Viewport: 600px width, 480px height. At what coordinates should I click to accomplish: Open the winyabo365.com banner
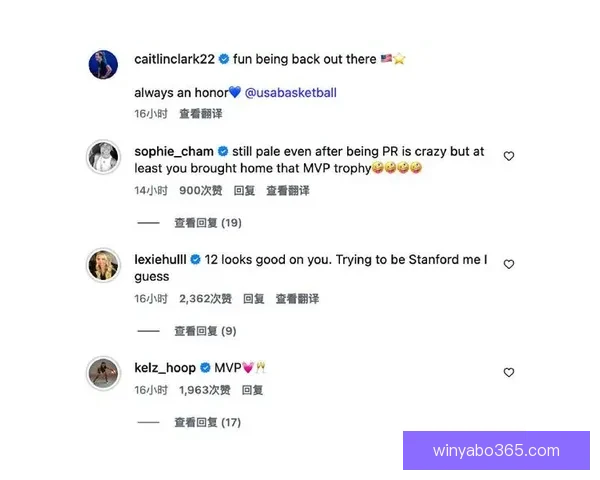click(496, 451)
